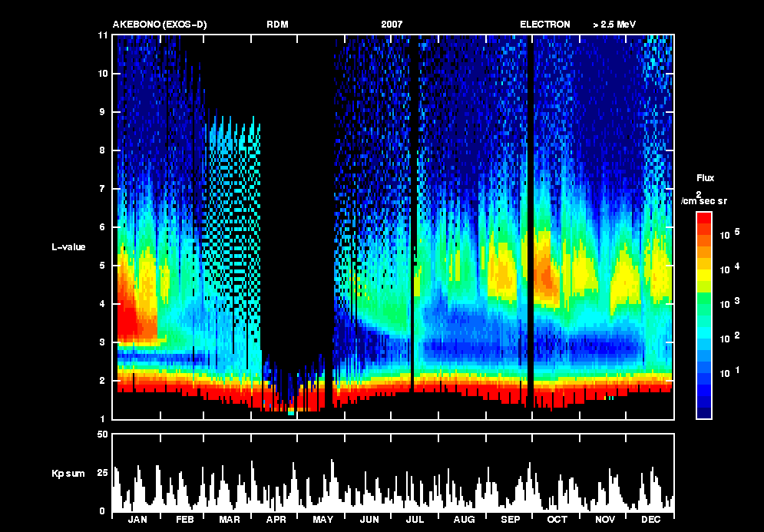Image resolution: width=764 pixels, height=532 pixels.
Task: Click the Kp sum axis tick labeled 50
Action: [102, 435]
